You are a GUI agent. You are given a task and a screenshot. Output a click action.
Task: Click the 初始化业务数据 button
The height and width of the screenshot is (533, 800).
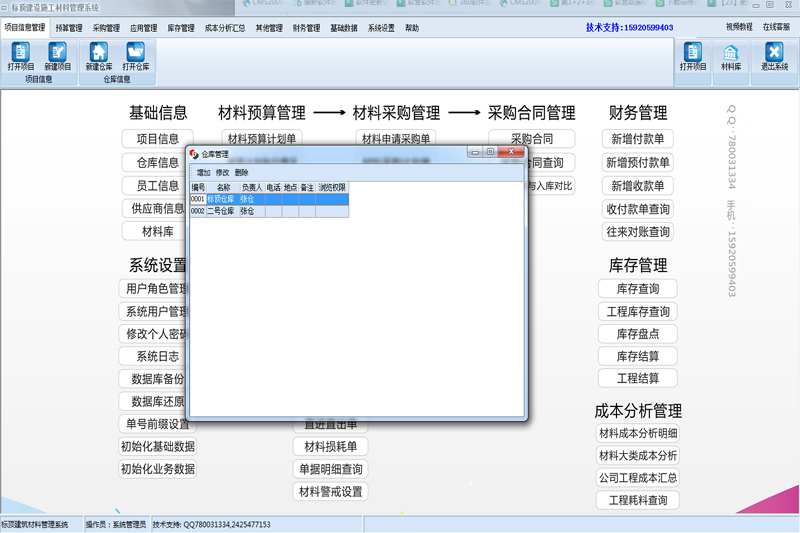[x=158, y=469]
